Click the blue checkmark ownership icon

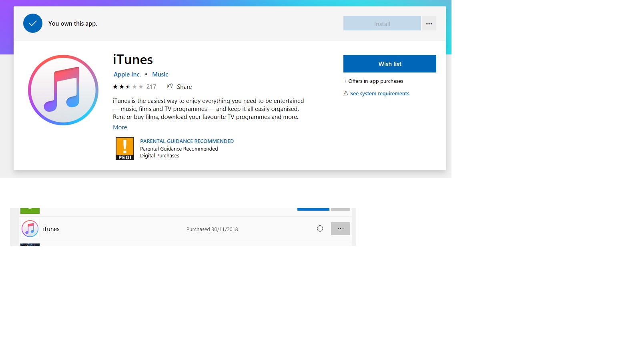coord(33,23)
